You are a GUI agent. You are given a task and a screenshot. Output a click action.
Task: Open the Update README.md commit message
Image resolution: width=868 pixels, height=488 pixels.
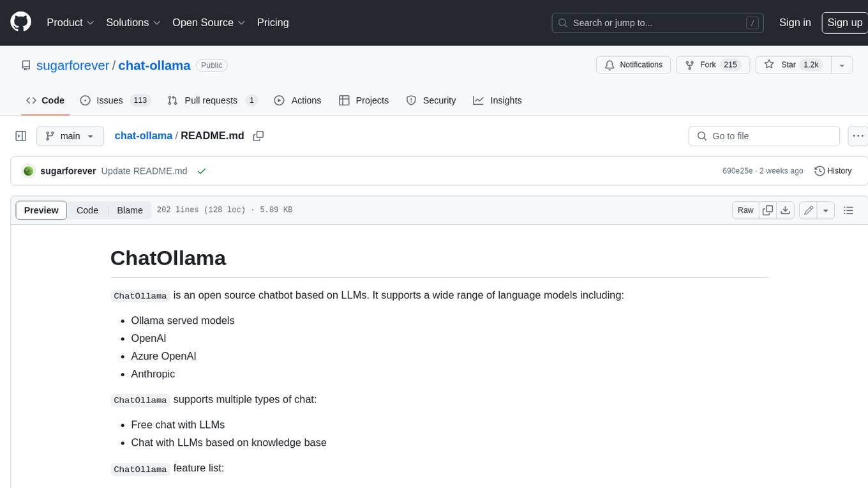[144, 171]
